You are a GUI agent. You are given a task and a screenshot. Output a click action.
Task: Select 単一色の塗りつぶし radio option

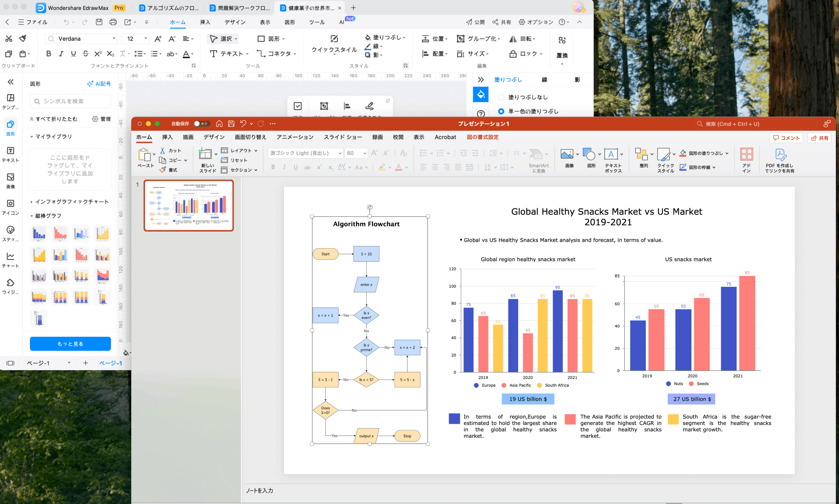pyautogui.click(x=501, y=111)
